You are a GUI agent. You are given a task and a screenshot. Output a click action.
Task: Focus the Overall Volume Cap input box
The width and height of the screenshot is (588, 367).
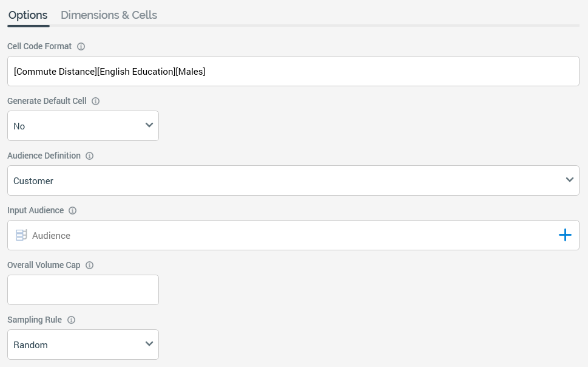point(83,290)
